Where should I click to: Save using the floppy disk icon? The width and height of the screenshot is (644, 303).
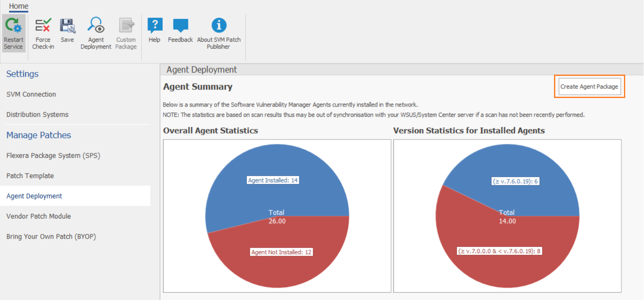tap(67, 26)
